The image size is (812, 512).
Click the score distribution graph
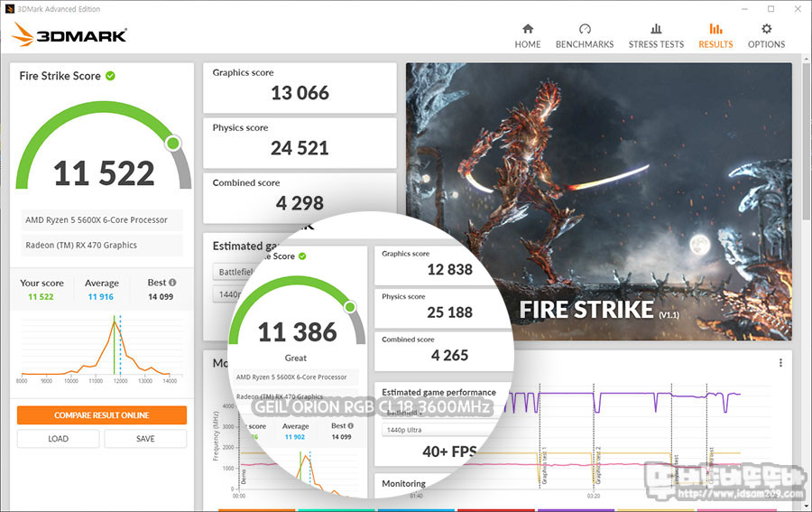[x=101, y=349]
